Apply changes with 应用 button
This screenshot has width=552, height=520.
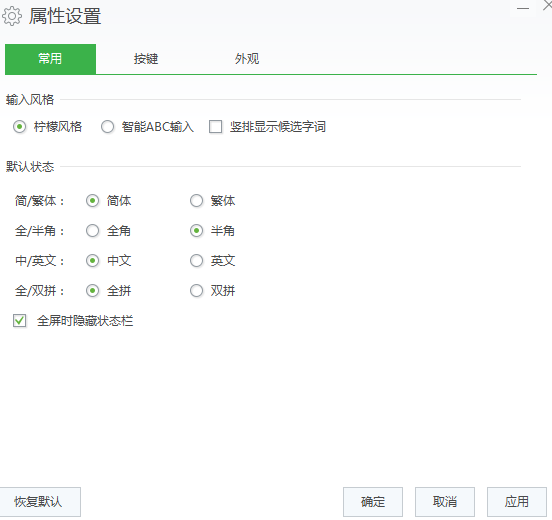tap(516, 502)
